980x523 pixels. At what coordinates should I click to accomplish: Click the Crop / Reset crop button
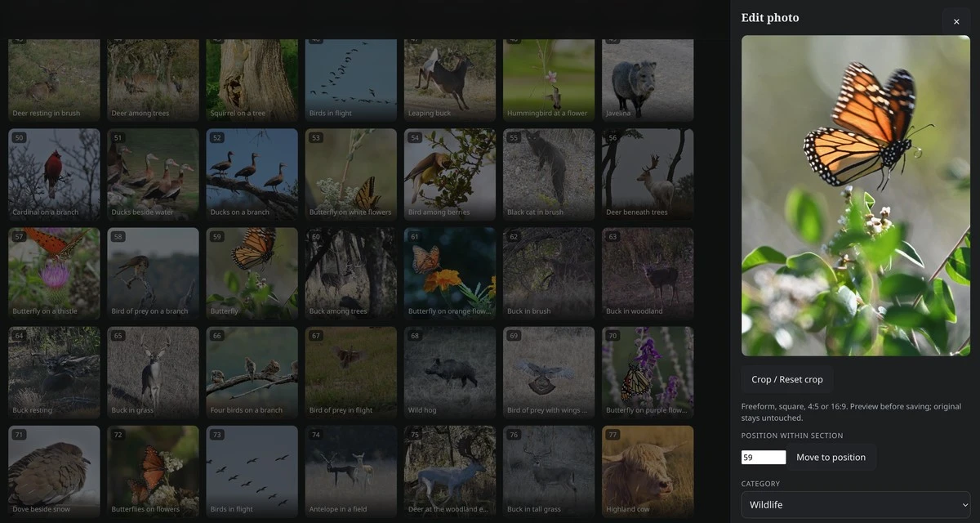point(787,379)
